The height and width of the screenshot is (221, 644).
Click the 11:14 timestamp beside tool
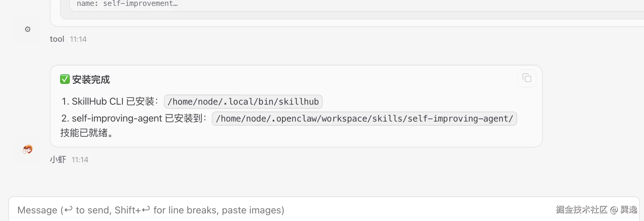tap(78, 39)
